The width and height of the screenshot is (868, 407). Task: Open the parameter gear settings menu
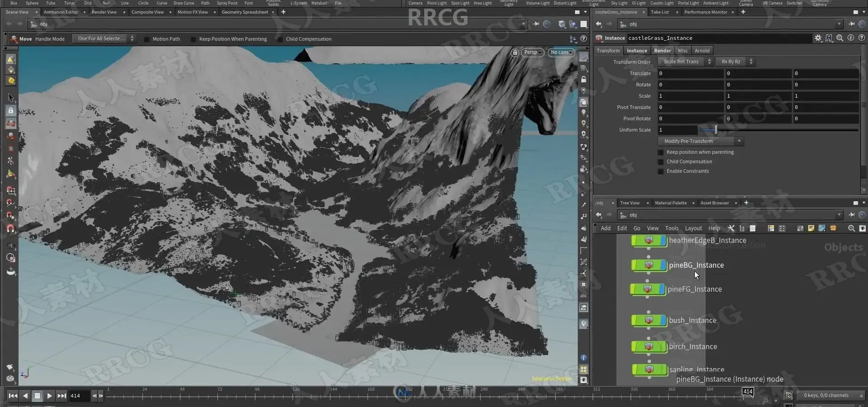coord(818,38)
